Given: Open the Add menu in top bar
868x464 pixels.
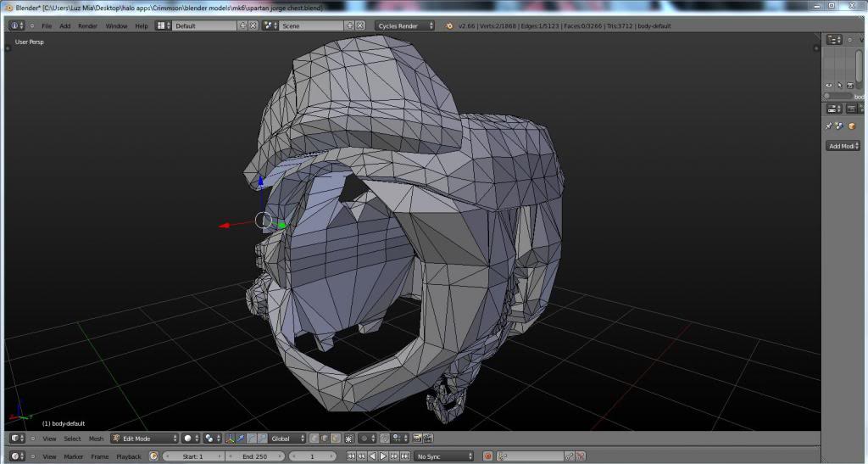Looking at the screenshot, I should [64, 26].
